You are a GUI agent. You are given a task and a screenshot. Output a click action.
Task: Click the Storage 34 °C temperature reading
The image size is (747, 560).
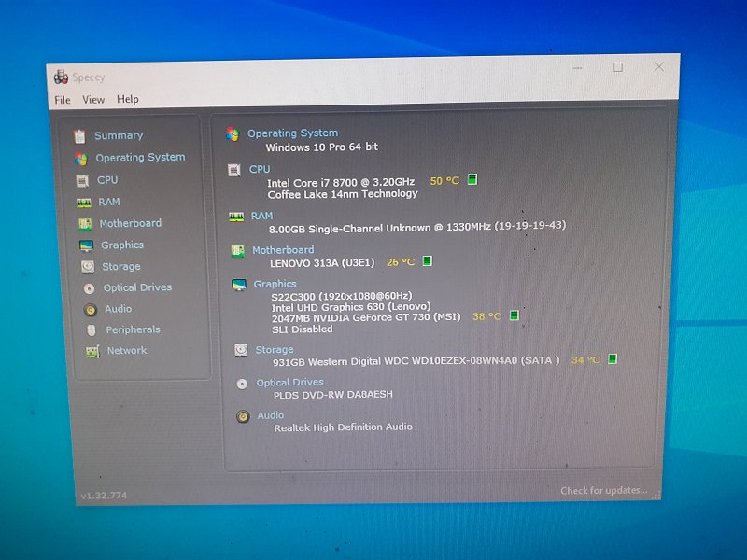coord(585,360)
